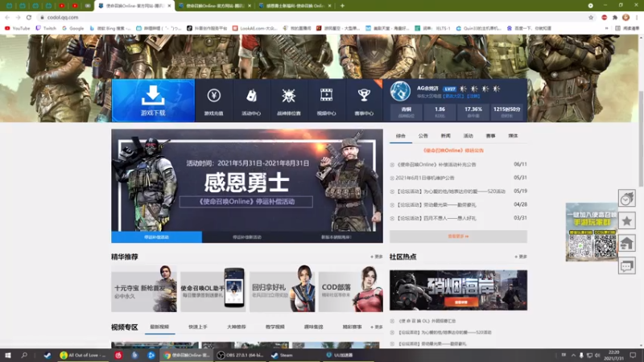Open the 回归拿好礼 card

coord(283,289)
